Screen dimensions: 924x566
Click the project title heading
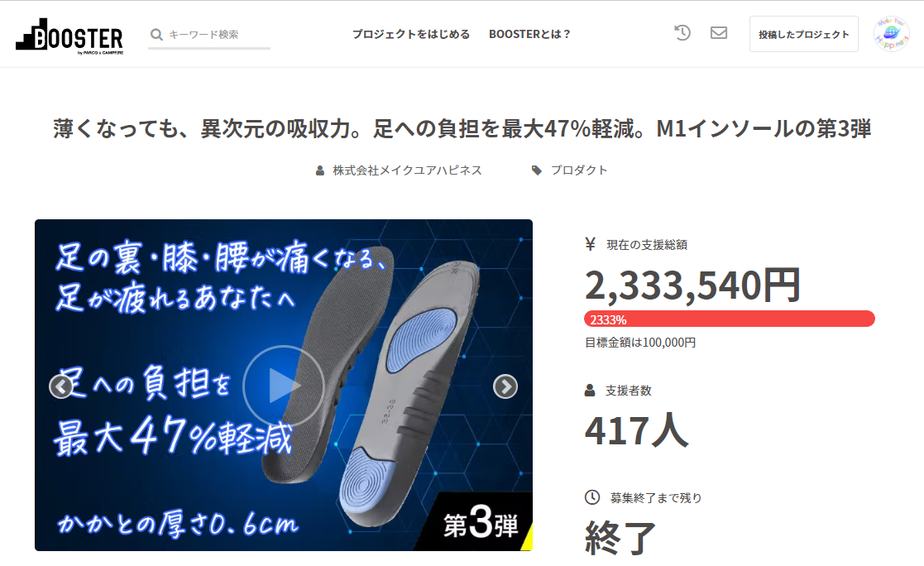462,128
